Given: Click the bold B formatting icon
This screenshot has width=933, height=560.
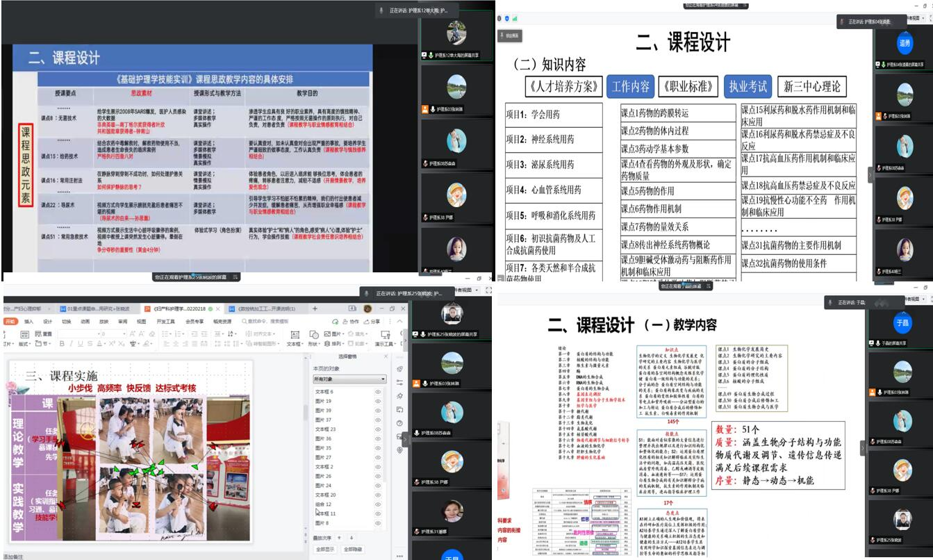Looking at the screenshot, I should click(x=62, y=344).
